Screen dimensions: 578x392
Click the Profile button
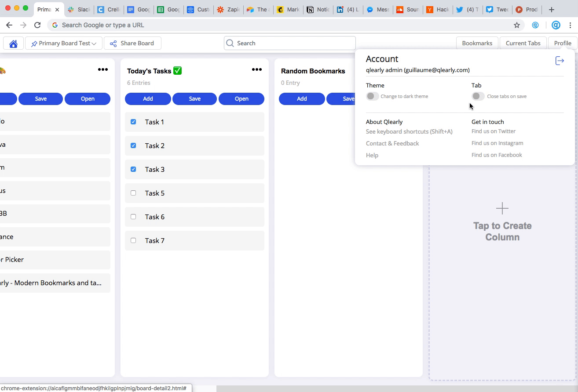pyautogui.click(x=563, y=43)
